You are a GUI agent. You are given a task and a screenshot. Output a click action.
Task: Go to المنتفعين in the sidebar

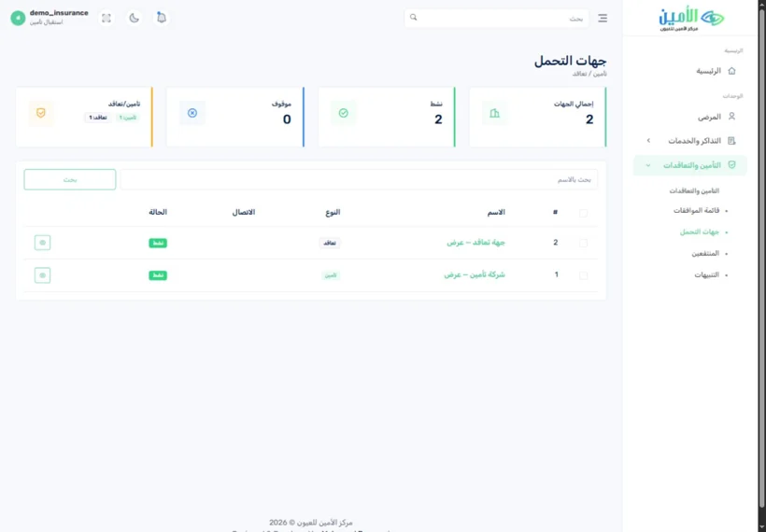pos(705,253)
